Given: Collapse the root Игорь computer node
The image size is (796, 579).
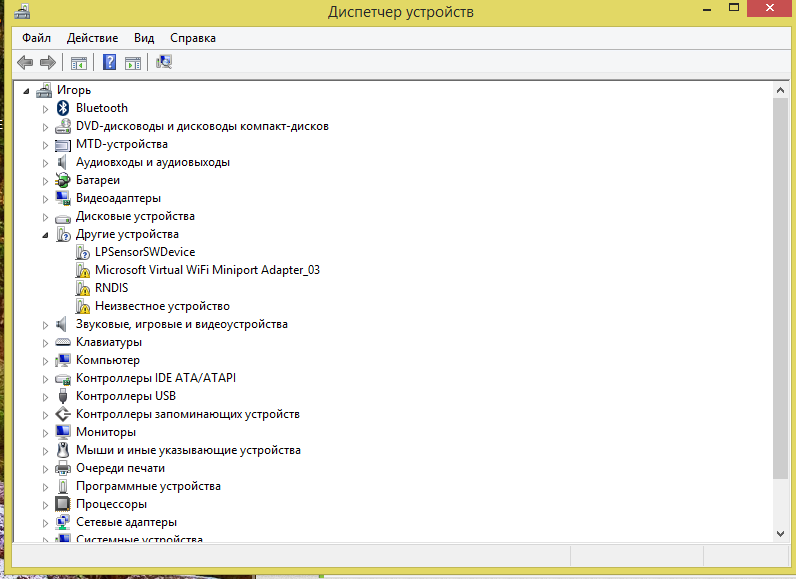Looking at the screenshot, I should pyautogui.click(x=27, y=91).
